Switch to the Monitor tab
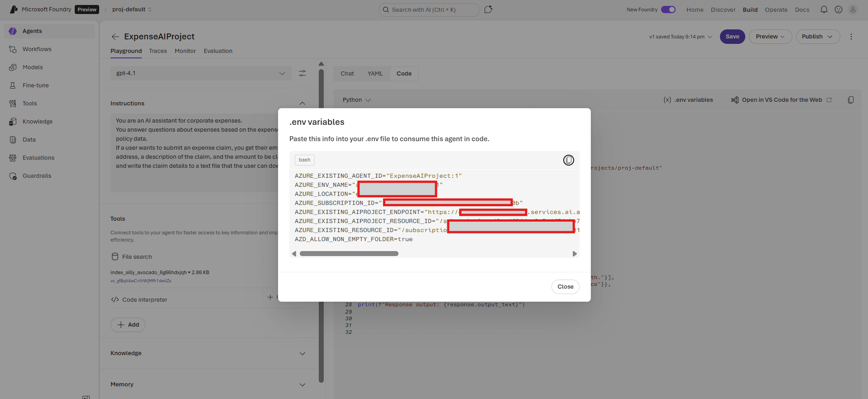Screen dimensions: 868x399 coord(185,51)
